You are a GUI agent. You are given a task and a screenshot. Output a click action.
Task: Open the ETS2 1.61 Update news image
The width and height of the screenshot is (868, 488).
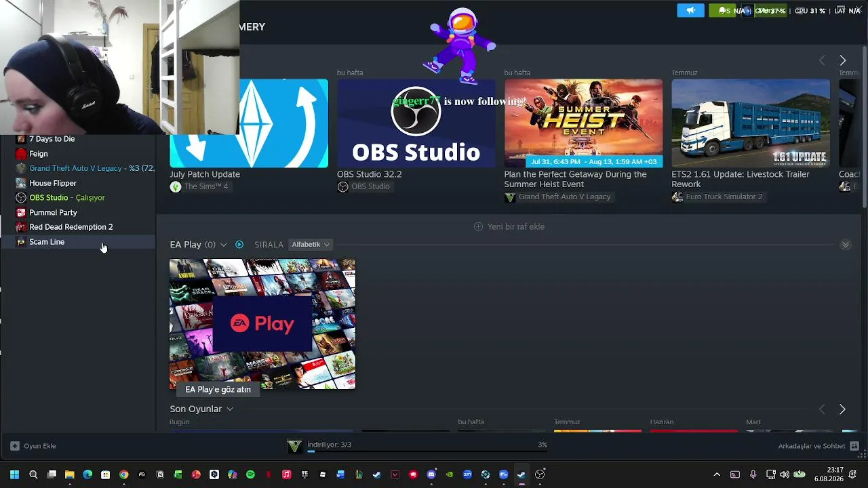(x=751, y=123)
